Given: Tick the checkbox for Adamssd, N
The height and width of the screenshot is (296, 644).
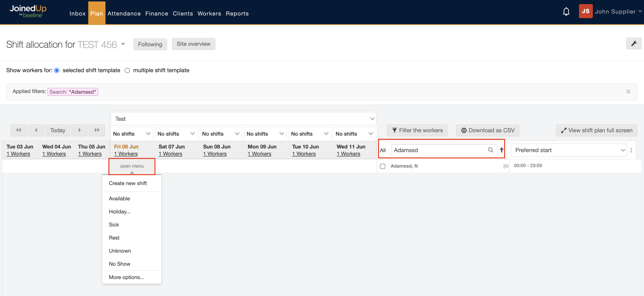Looking at the screenshot, I should pos(383,166).
